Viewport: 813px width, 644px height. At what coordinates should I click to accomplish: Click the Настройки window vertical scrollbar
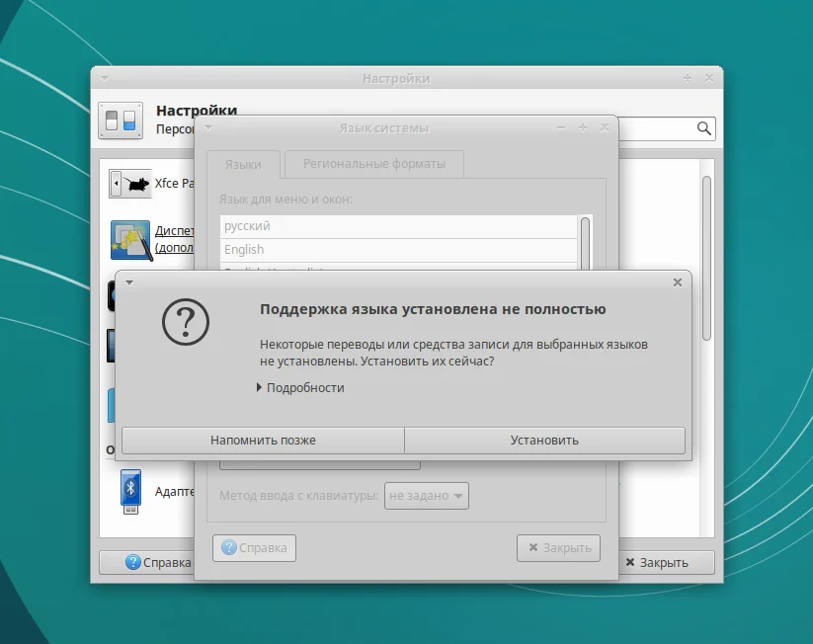click(706, 258)
